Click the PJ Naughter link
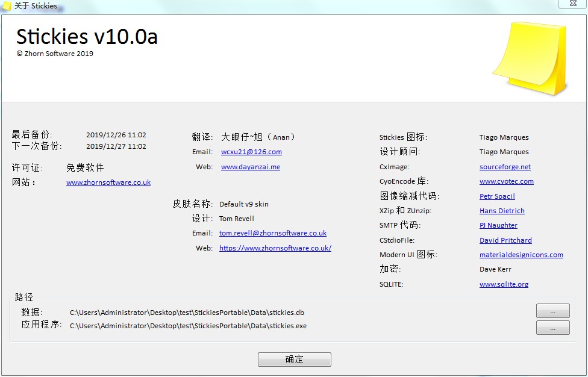 (x=498, y=225)
